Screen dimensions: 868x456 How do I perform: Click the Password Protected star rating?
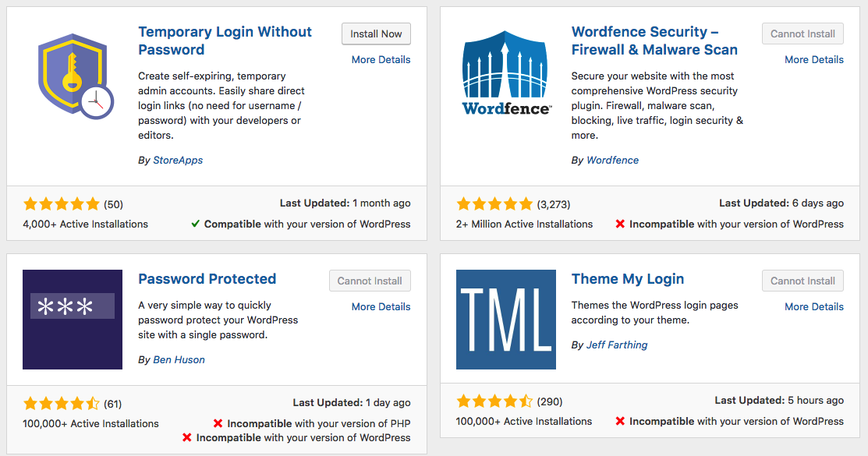click(x=62, y=404)
